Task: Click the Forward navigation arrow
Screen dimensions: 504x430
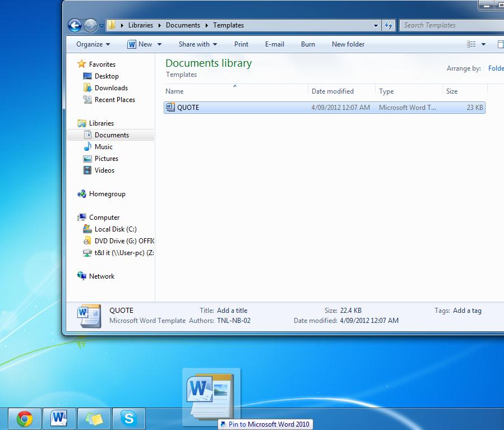Action: tap(90, 25)
